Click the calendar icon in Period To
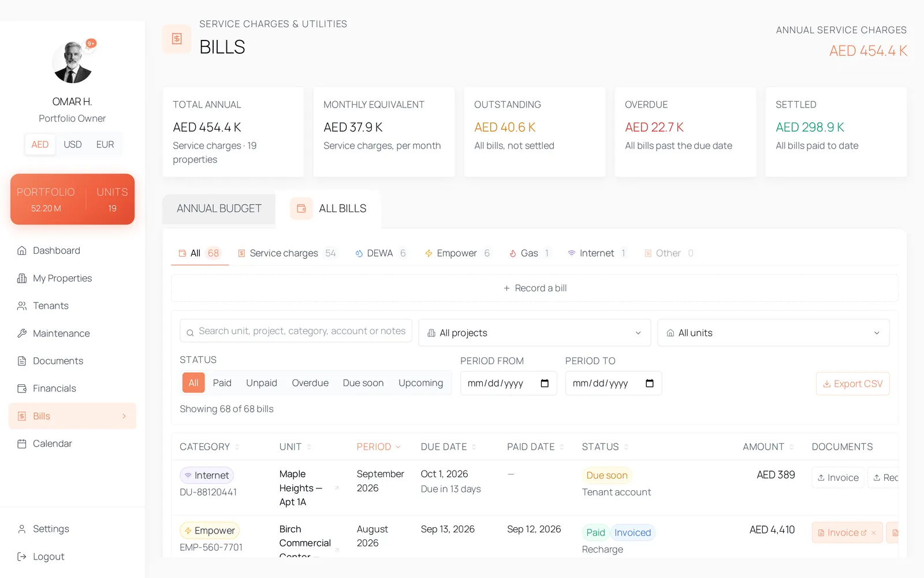This screenshot has height=578, width=924. pyautogui.click(x=650, y=383)
